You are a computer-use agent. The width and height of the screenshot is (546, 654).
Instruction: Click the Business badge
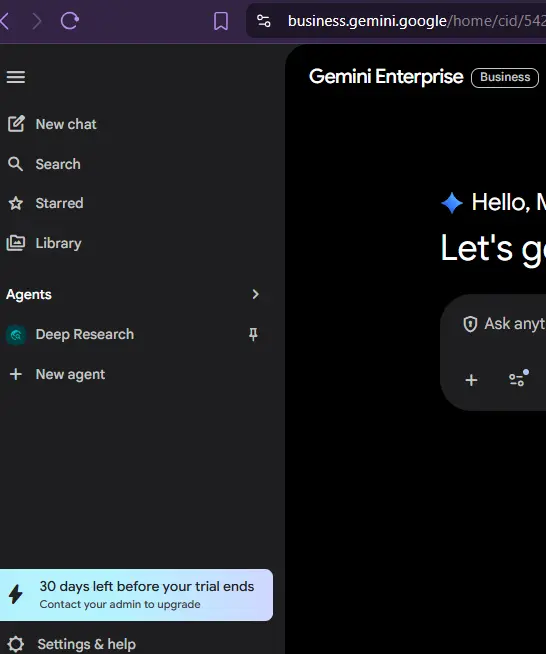[x=505, y=78]
